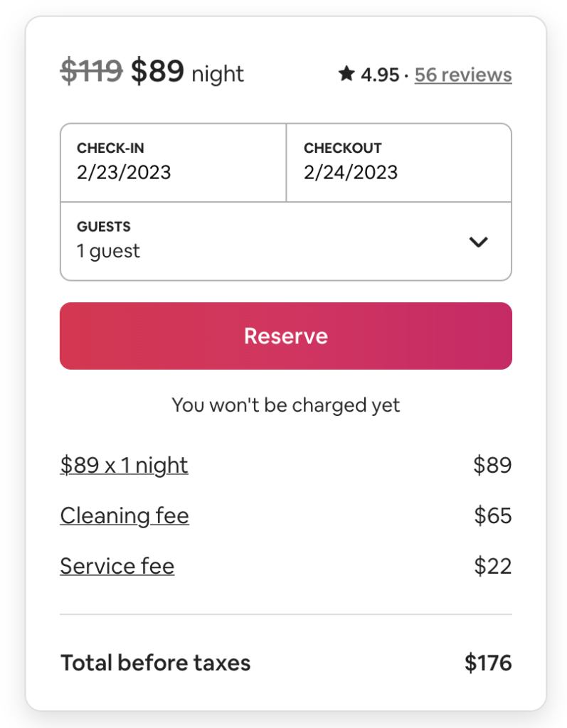Screen dimensions: 567x728
Task: Expand the Guests dropdown chevron
Action: (x=478, y=242)
